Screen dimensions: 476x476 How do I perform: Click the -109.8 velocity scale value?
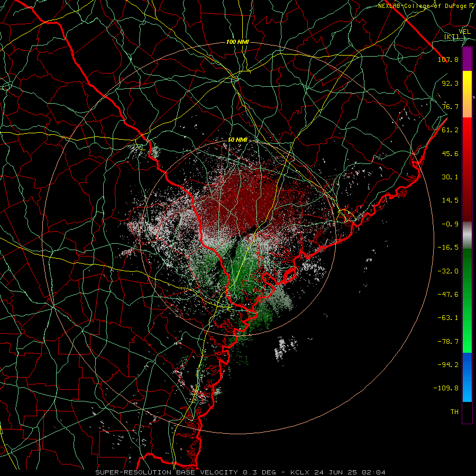point(446,388)
